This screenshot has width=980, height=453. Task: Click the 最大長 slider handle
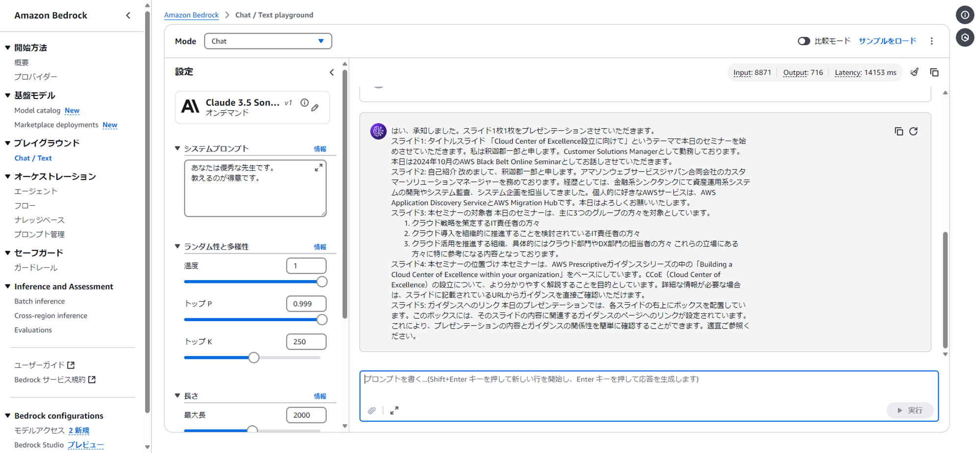point(252,430)
